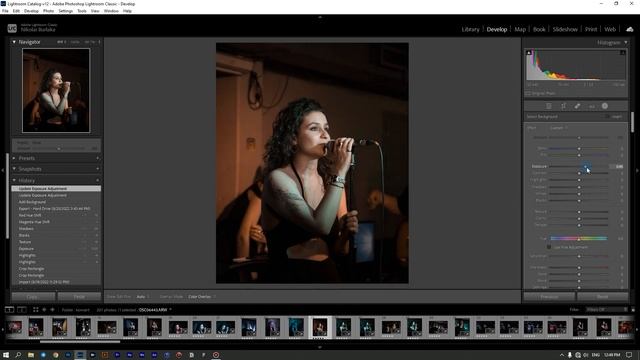This screenshot has height=360, width=640.
Task: Open the Develop menu
Action: coord(31,11)
